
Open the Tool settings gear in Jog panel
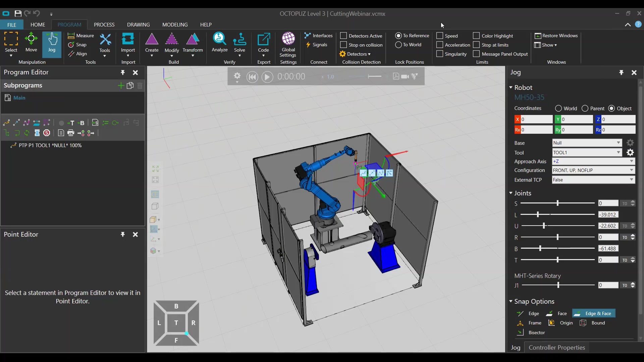[630, 153]
